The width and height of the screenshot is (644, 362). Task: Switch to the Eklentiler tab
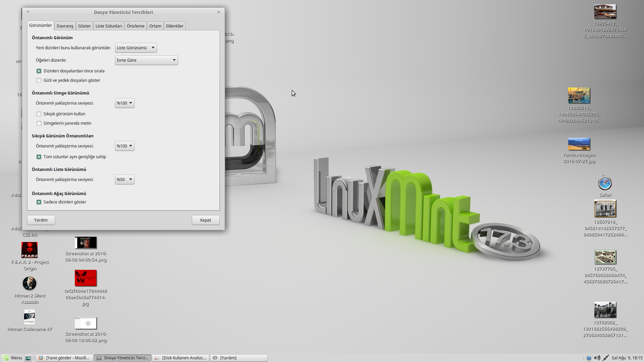tap(175, 26)
